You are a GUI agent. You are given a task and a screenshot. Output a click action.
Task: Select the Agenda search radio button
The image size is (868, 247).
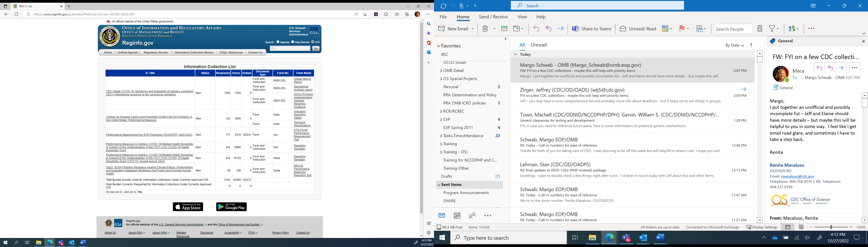point(278,42)
